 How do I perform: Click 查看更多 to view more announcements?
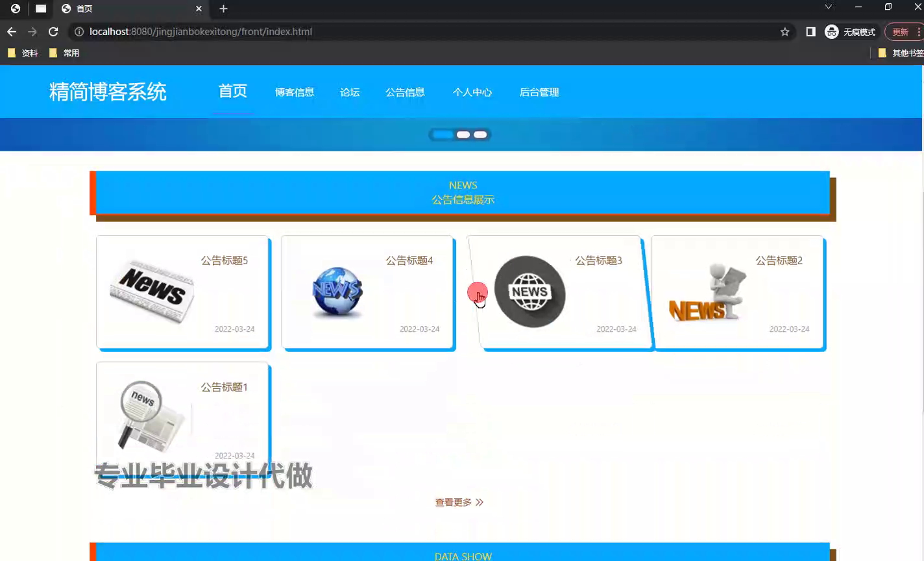point(459,502)
